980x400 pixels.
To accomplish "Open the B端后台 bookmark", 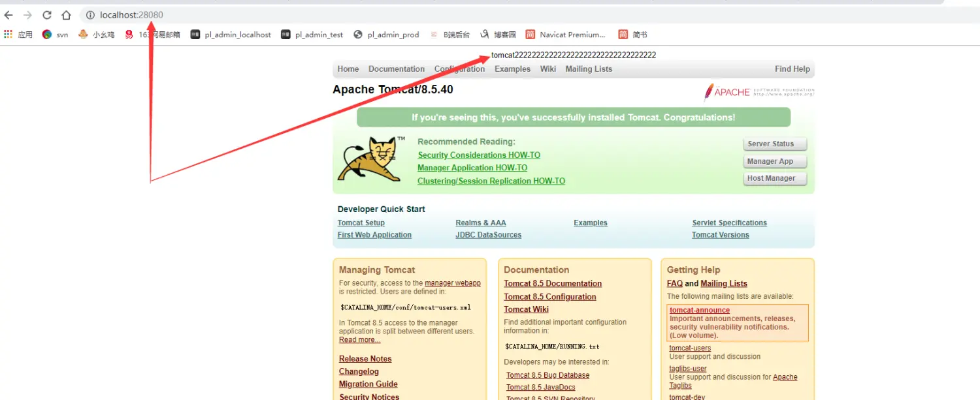I will tap(449, 35).
